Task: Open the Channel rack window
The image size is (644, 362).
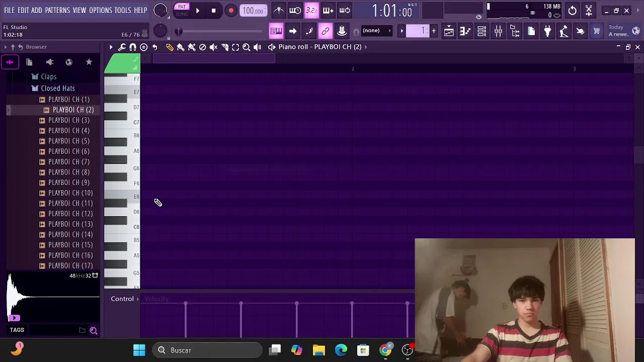Action: (481, 31)
